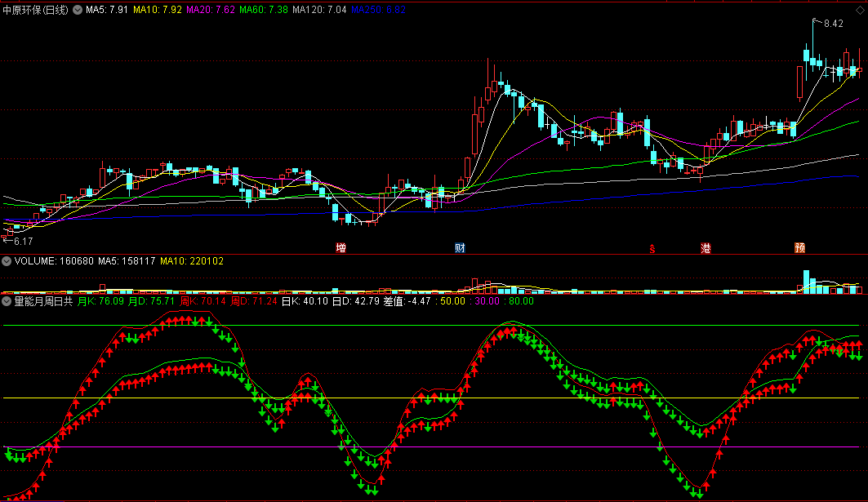868x502 pixels.
Task: Select the green :80.00 threshold label
Action: click(519, 302)
